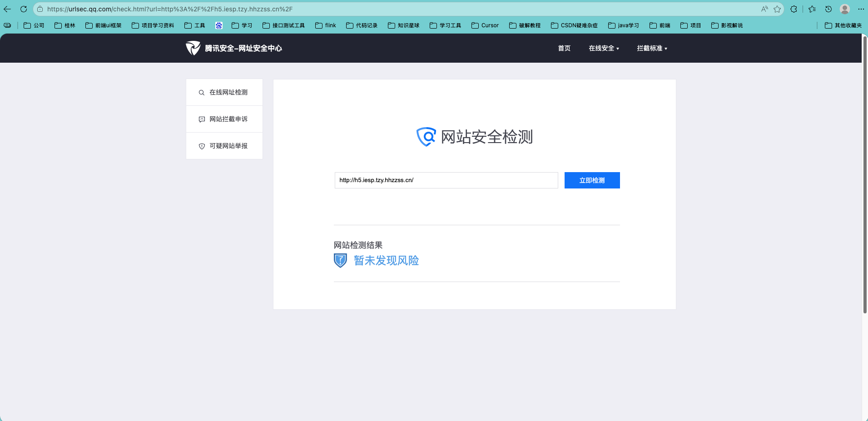Click the read aloud icon in address bar
Image resolution: width=868 pixels, height=421 pixels.
click(x=765, y=9)
